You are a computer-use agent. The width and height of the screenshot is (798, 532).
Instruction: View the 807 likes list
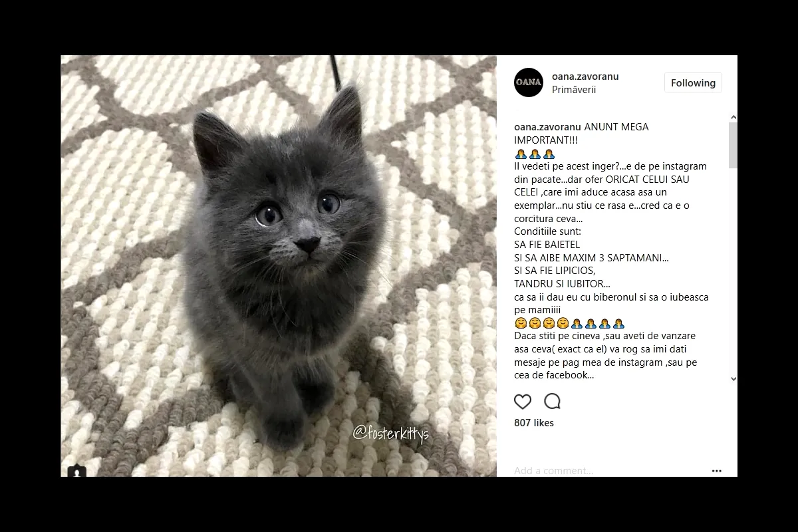coord(534,423)
